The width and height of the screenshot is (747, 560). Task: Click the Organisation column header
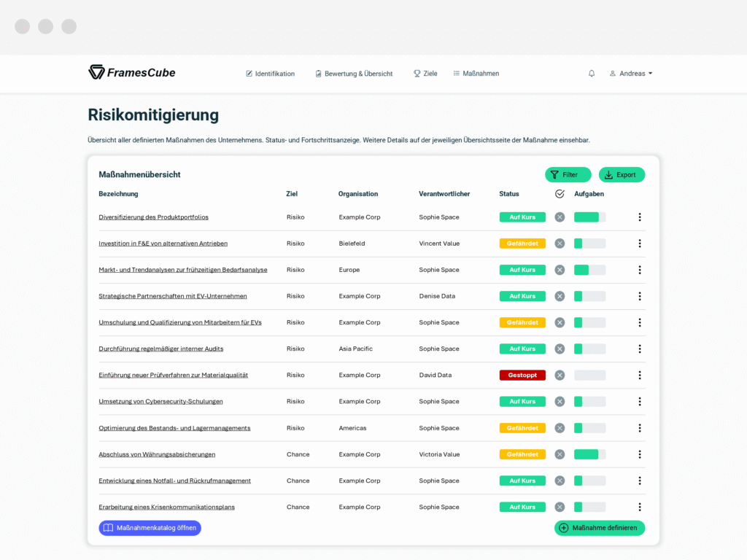point(357,194)
